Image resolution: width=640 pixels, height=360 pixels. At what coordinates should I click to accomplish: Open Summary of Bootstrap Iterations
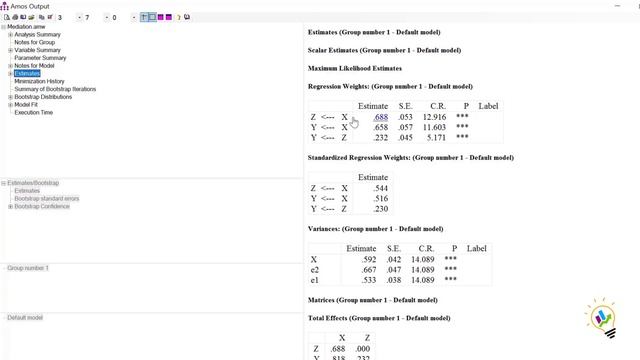point(56,89)
